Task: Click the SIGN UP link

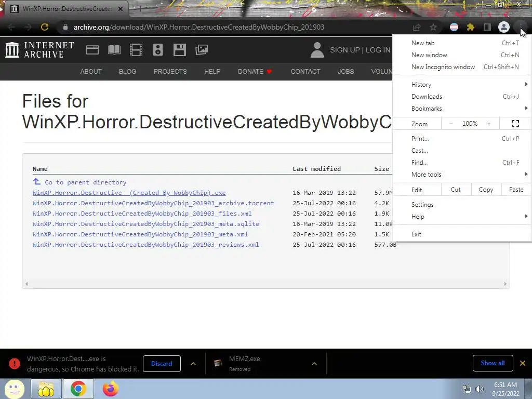Action: (x=345, y=50)
